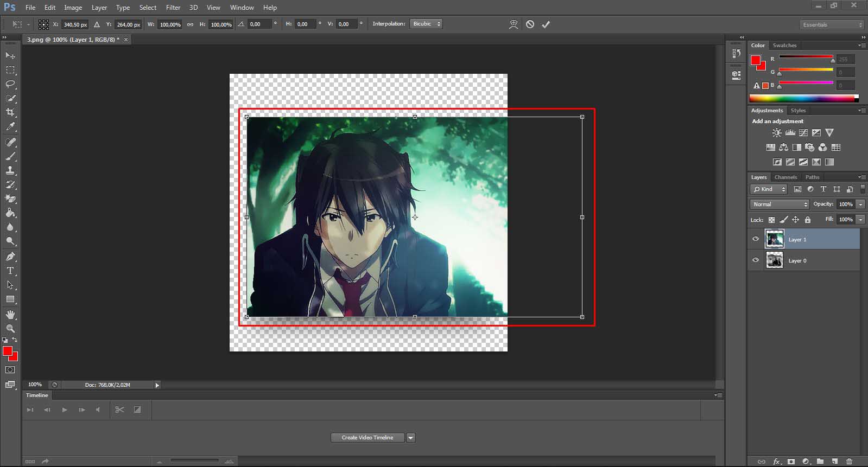Add a layer mask from Layers panel

(x=791, y=462)
